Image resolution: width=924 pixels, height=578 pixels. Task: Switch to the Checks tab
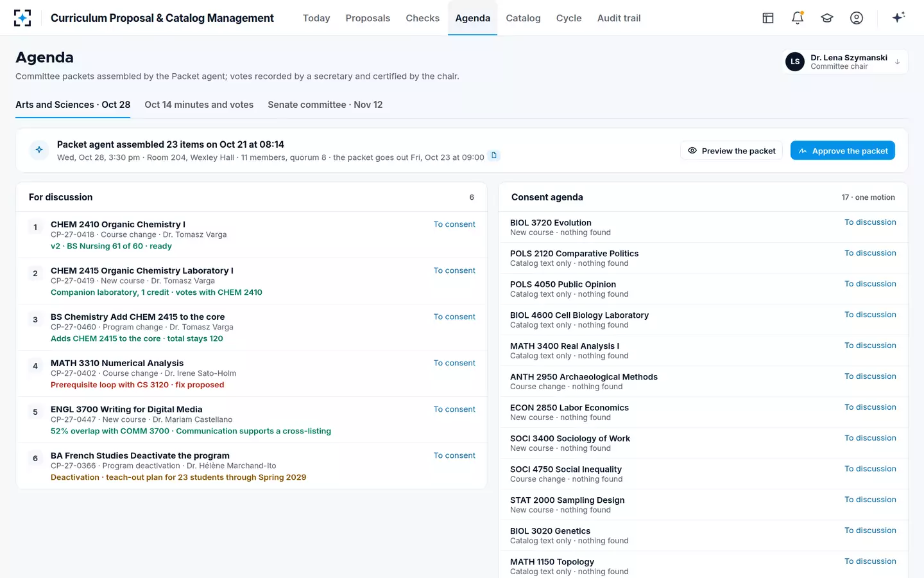coord(422,18)
